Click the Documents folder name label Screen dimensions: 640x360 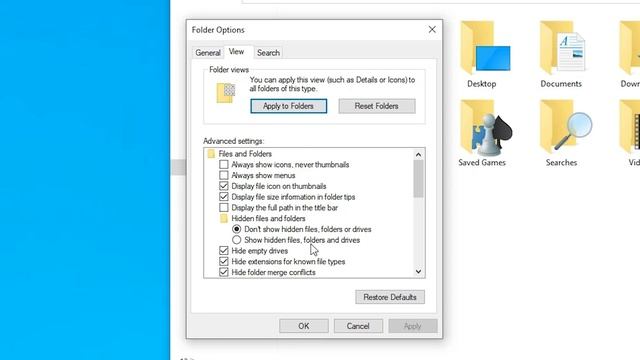coord(561,84)
